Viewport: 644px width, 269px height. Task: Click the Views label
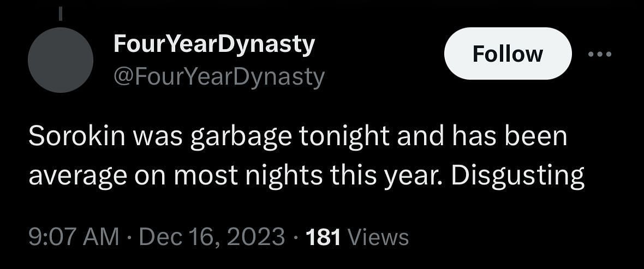coord(378,237)
